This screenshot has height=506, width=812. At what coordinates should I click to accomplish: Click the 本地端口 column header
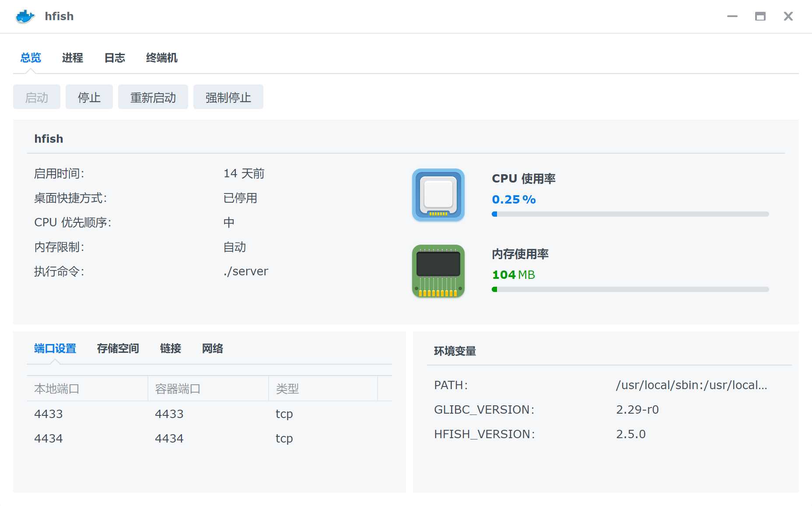point(87,389)
